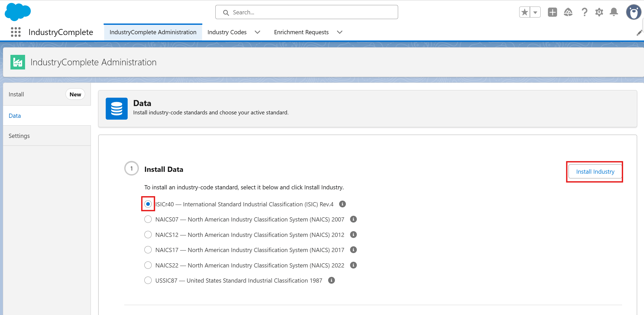This screenshot has height=315, width=644.
Task: Select the NAICS22 radio button
Action: (x=148, y=265)
